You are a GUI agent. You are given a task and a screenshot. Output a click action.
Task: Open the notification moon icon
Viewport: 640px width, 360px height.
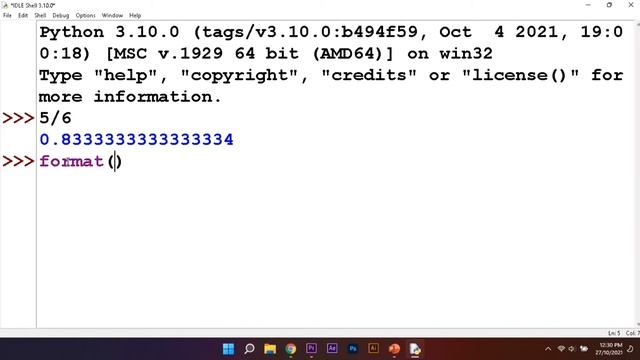tap(630, 349)
